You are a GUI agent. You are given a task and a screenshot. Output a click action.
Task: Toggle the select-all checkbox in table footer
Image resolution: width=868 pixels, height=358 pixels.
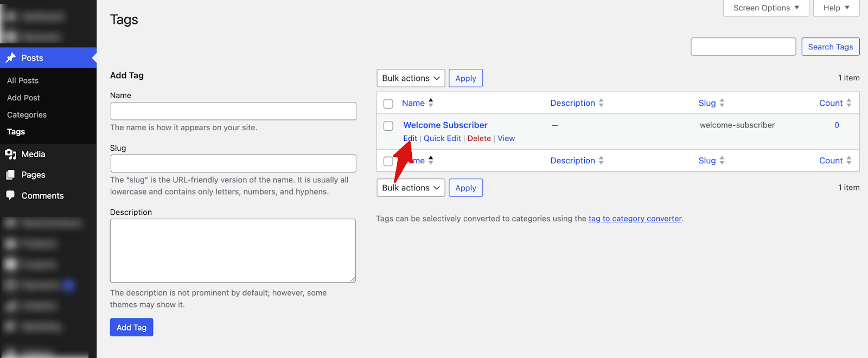[387, 161]
